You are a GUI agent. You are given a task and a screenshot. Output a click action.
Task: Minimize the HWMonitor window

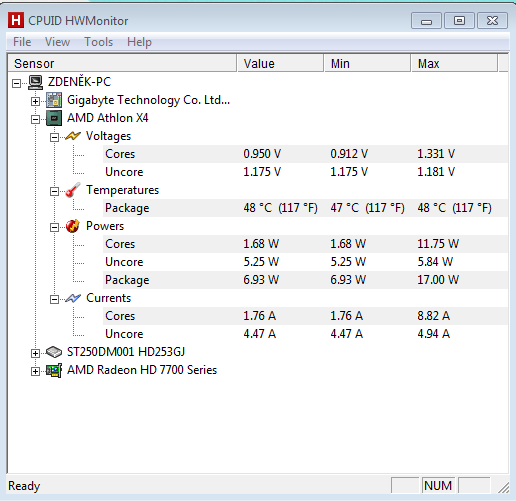[x=426, y=21]
